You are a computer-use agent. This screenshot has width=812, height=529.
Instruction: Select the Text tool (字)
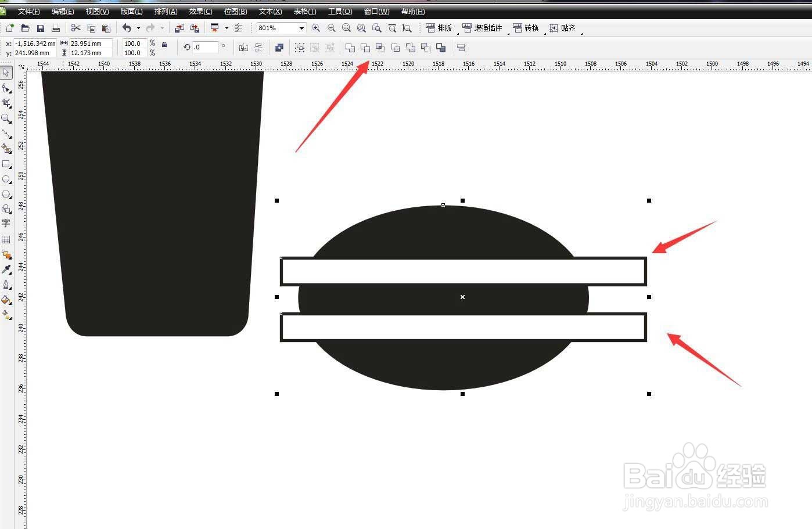pos(6,224)
